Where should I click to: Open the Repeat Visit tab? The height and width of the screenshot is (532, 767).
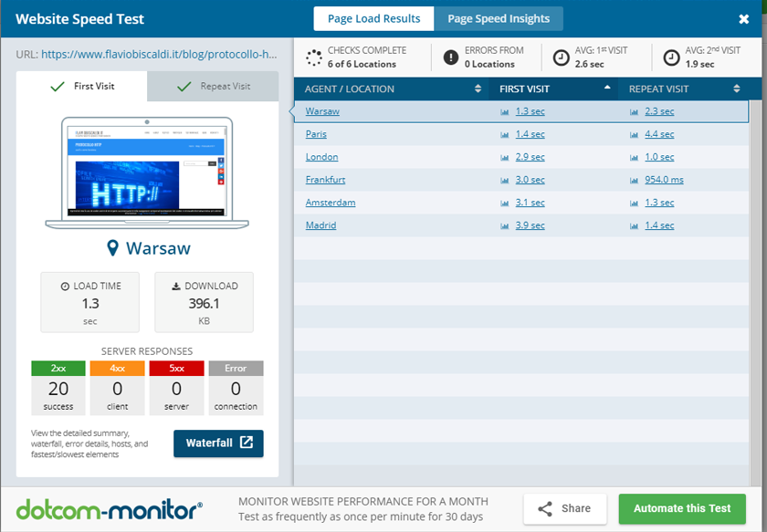212,86
